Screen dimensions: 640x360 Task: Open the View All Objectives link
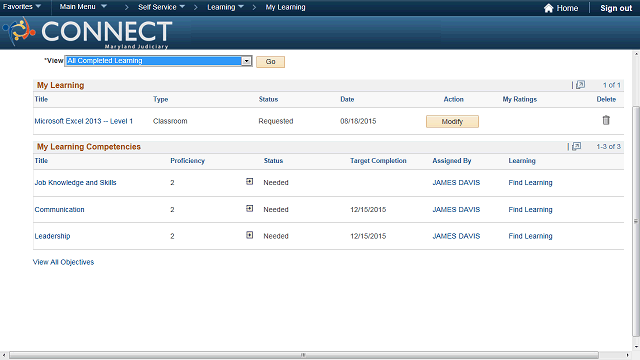tap(63, 262)
